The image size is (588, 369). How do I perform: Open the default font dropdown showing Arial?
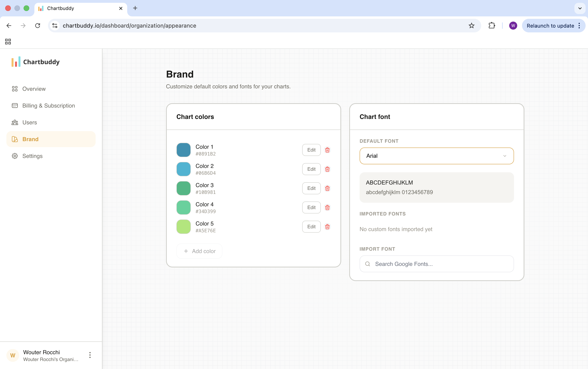pos(436,156)
